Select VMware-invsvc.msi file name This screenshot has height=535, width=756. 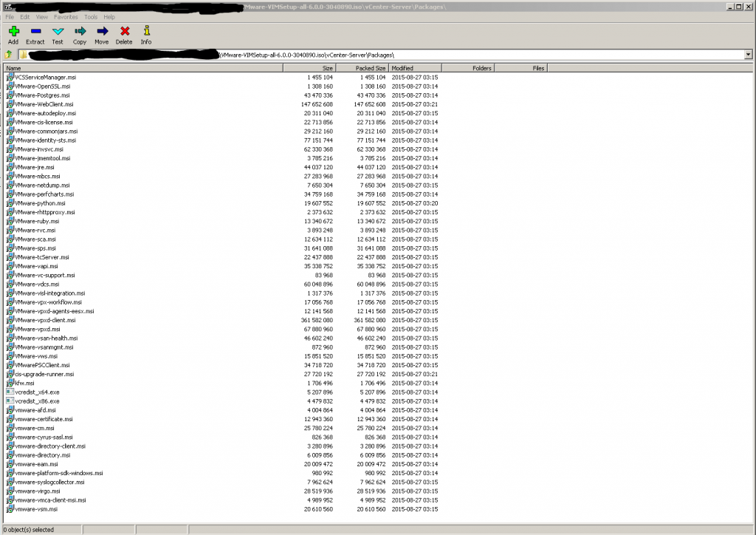[x=39, y=149]
